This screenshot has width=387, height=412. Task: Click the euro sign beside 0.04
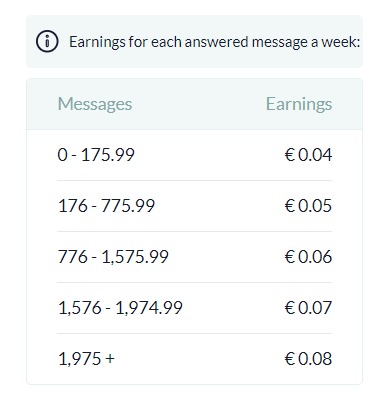tap(290, 155)
